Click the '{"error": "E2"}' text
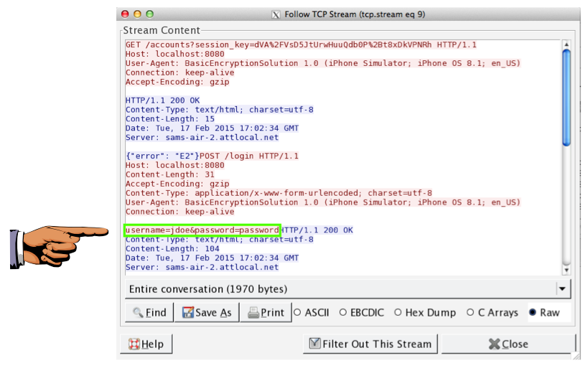 coord(162,156)
